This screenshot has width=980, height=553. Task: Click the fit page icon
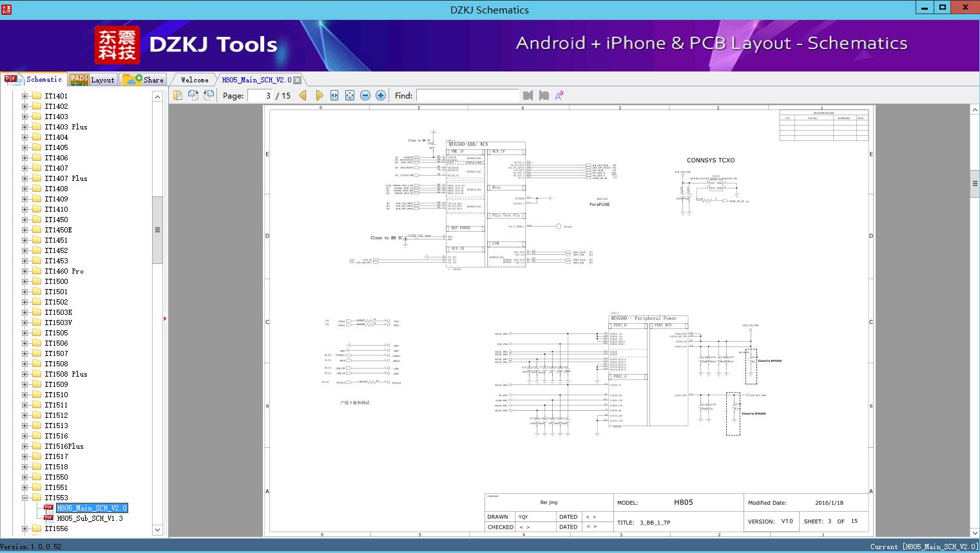click(x=349, y=95)
